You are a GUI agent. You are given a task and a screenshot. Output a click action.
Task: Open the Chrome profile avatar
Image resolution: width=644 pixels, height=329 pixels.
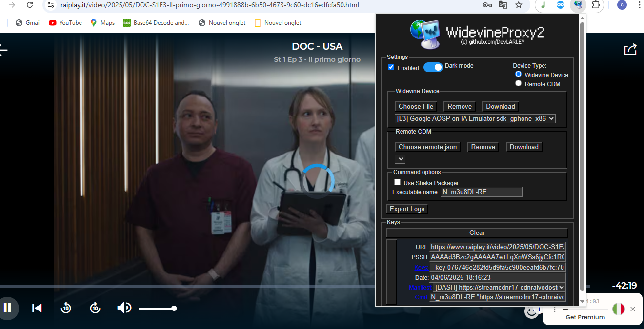pyautogui.click(x=622, y=5)
